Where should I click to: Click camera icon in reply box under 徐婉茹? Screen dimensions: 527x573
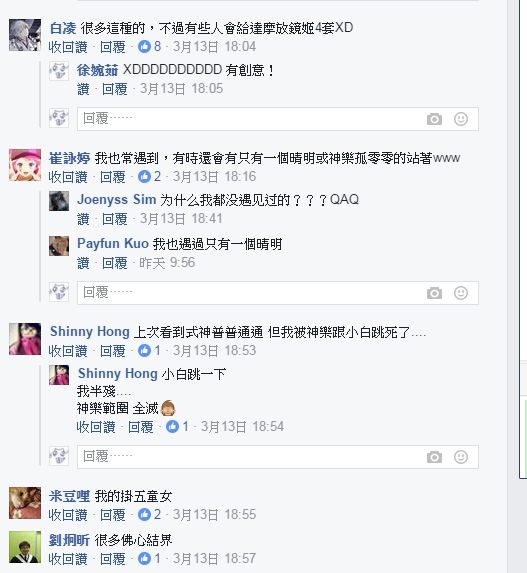pyautogui.click(x=434, y=119)
